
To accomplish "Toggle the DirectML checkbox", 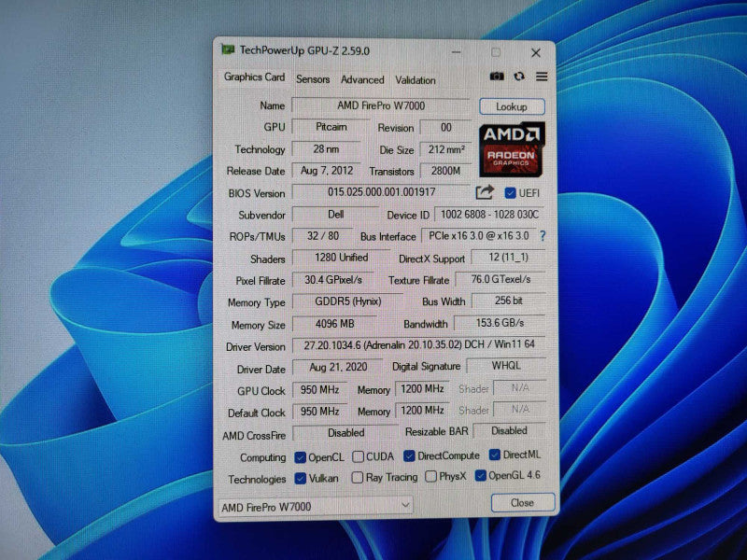I will 495,455.
